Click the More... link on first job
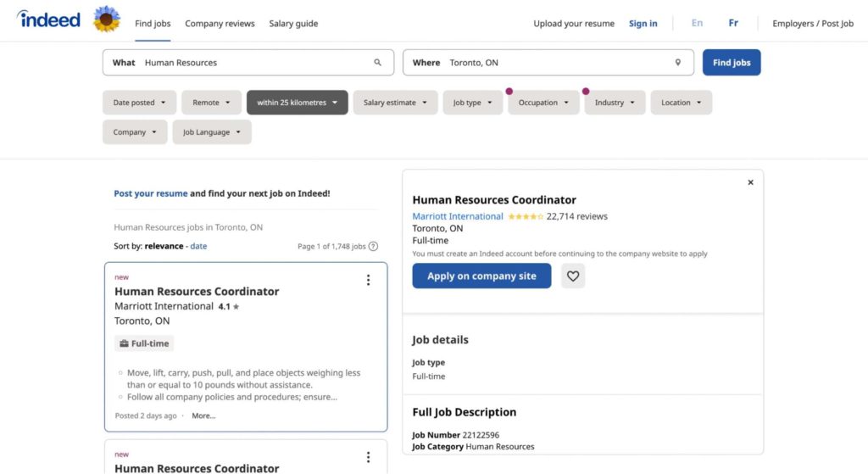Screen dimensions: 868x474 click(203, 415)
